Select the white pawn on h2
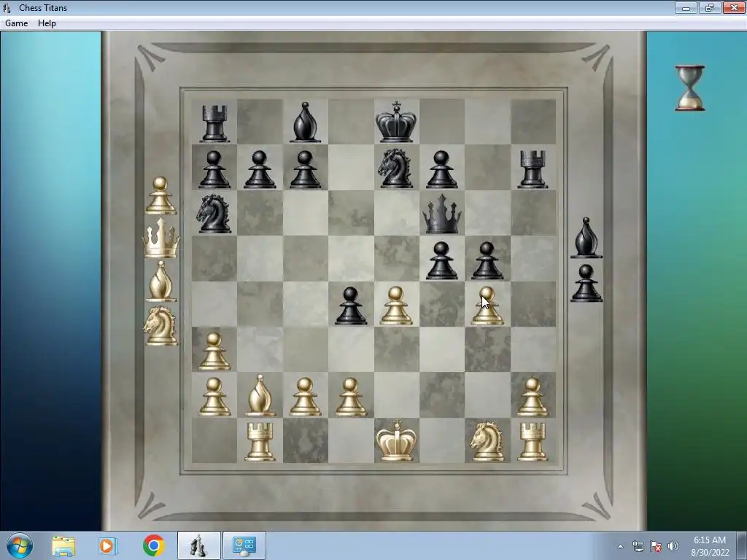747x560 pixels. coord(533,397)
